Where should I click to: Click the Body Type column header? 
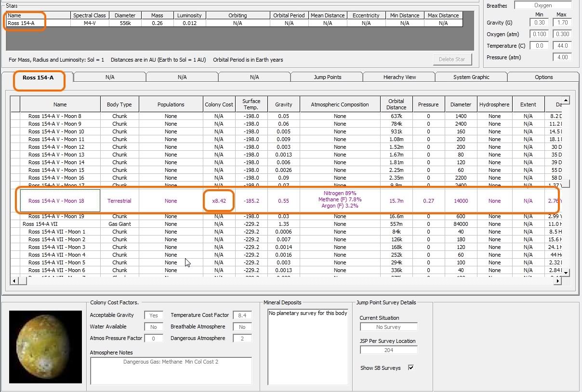[119, 105]
